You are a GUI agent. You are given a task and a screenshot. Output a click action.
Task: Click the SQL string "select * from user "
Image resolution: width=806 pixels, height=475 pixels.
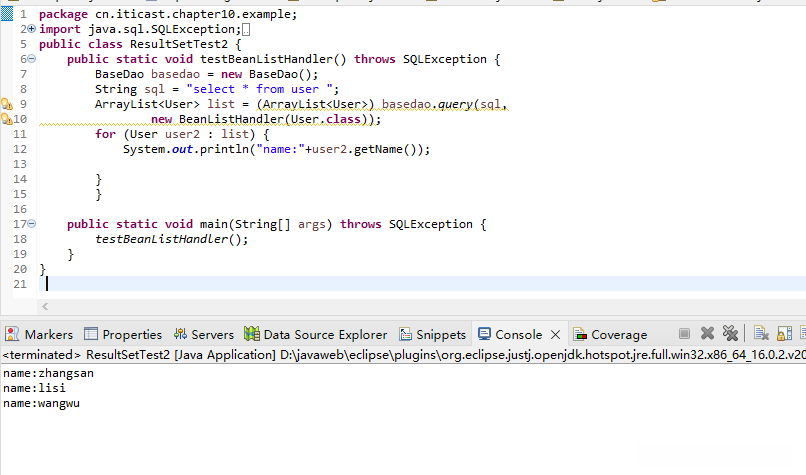point(259,89)
